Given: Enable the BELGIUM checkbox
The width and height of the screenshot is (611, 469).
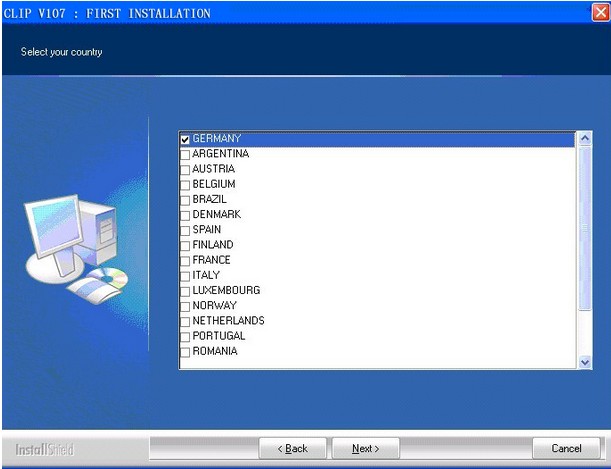Looking at the screenshot, I should pyautogui.click(x=185, y=185).
